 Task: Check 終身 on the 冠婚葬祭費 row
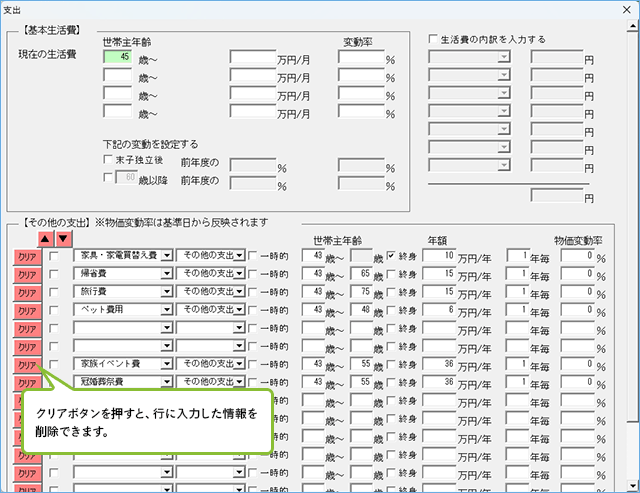[x=391, y=382]
